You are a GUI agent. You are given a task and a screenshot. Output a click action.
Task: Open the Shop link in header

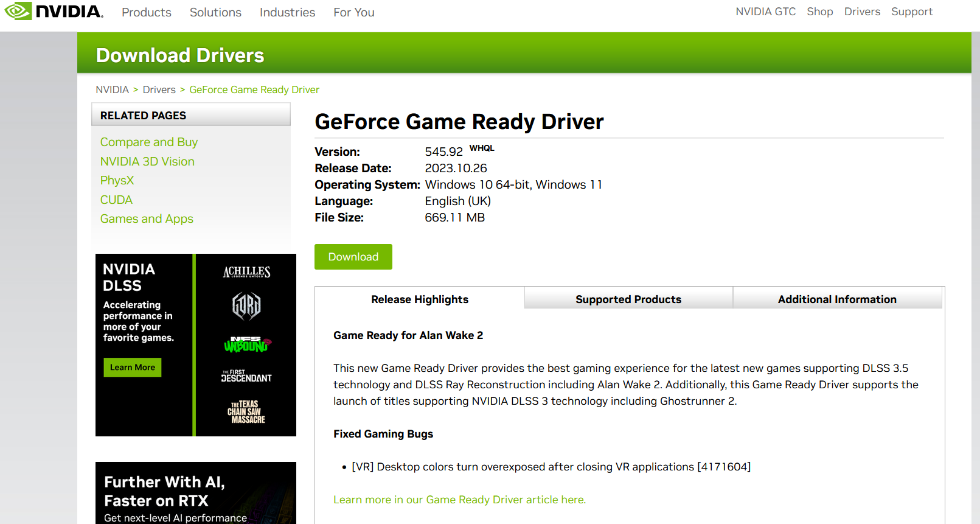820,12
